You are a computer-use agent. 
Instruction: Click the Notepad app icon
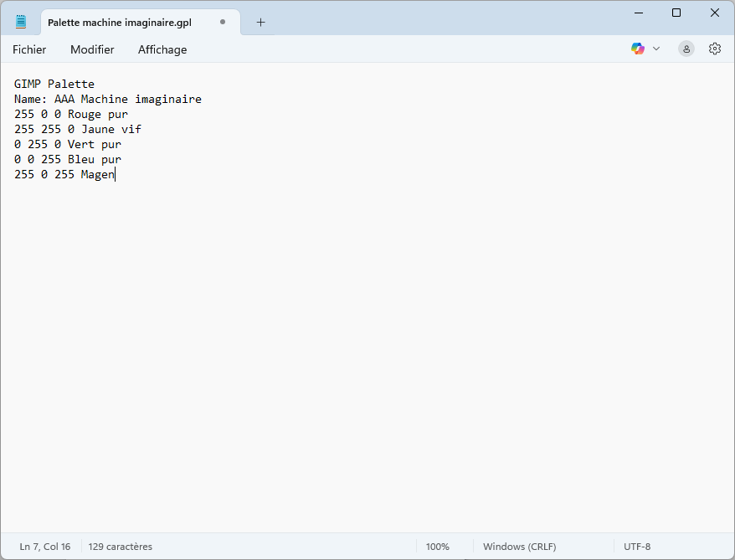click(x=21, y=22)
